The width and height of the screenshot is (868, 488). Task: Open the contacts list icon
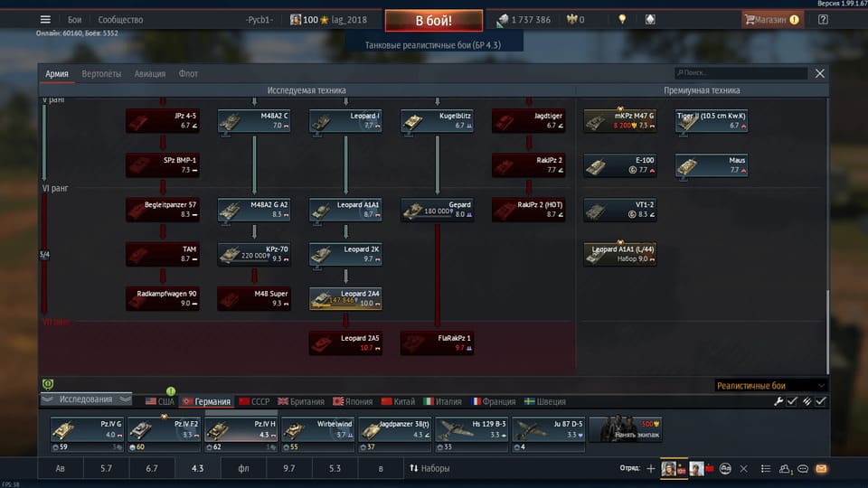point(766,469)
